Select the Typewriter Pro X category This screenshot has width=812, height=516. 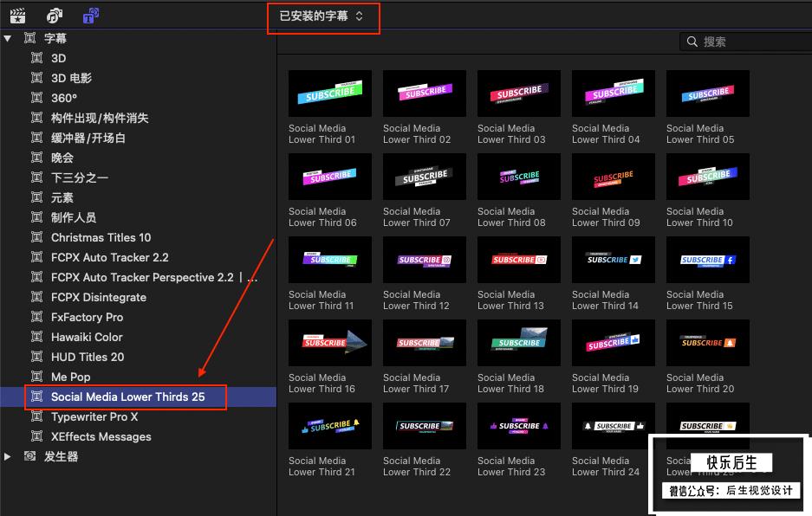94,416
